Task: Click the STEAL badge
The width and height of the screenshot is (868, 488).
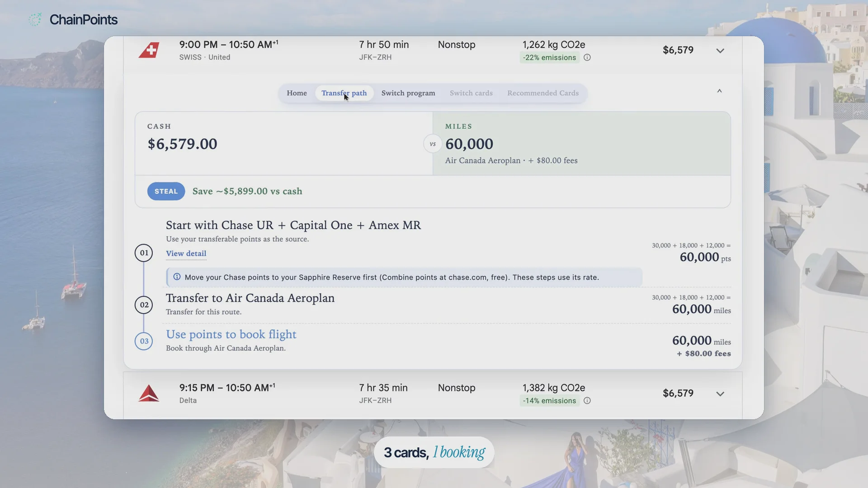Action: (166, 191)
